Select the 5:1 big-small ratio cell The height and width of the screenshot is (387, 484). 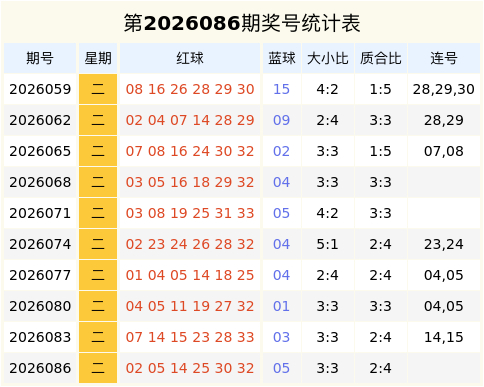327,244
